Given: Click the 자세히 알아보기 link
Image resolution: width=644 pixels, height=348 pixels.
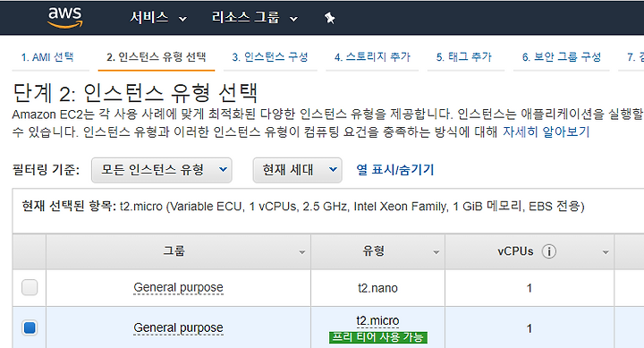Looking at the screenshot, I should [547, 132].
